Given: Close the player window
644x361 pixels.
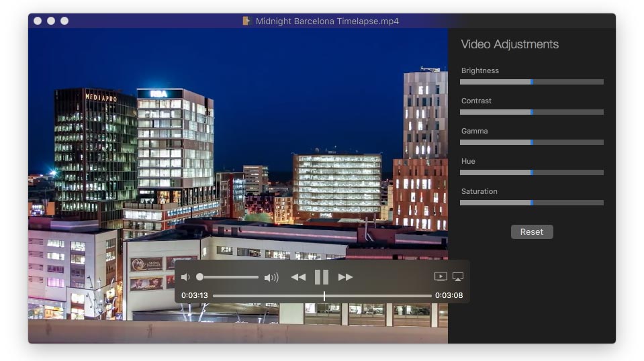Looking at the screenshot, I should pos(38,21).
